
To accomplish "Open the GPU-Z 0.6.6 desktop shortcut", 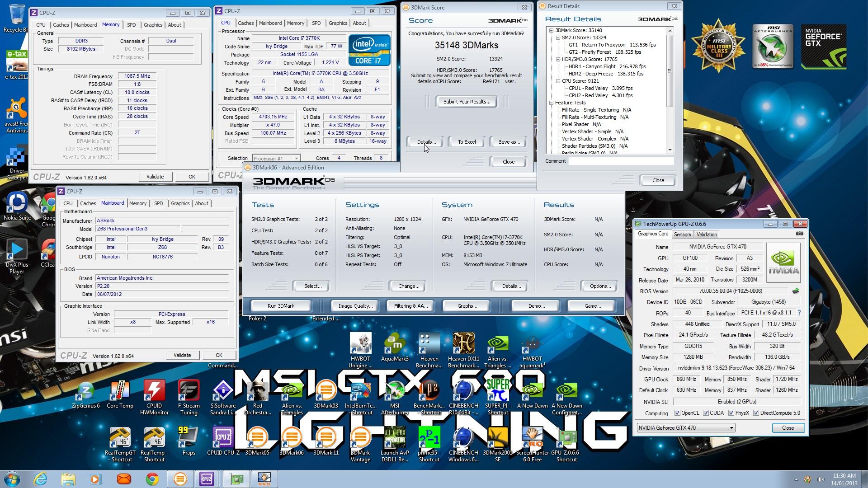I will click(566, 444).
